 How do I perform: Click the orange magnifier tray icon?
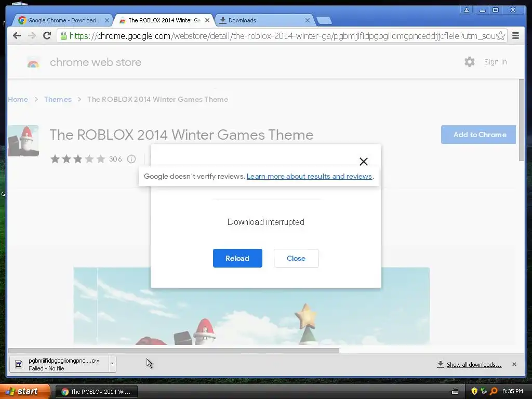[494, 391]
